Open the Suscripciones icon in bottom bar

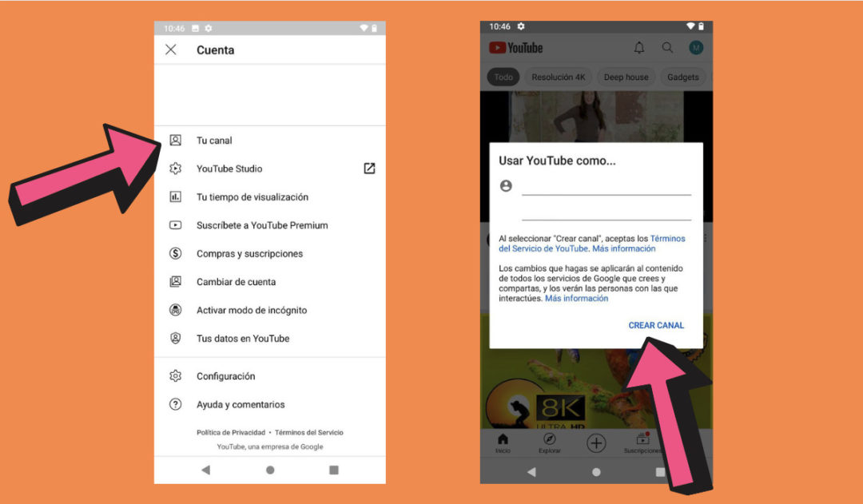[x=643, y=439]
